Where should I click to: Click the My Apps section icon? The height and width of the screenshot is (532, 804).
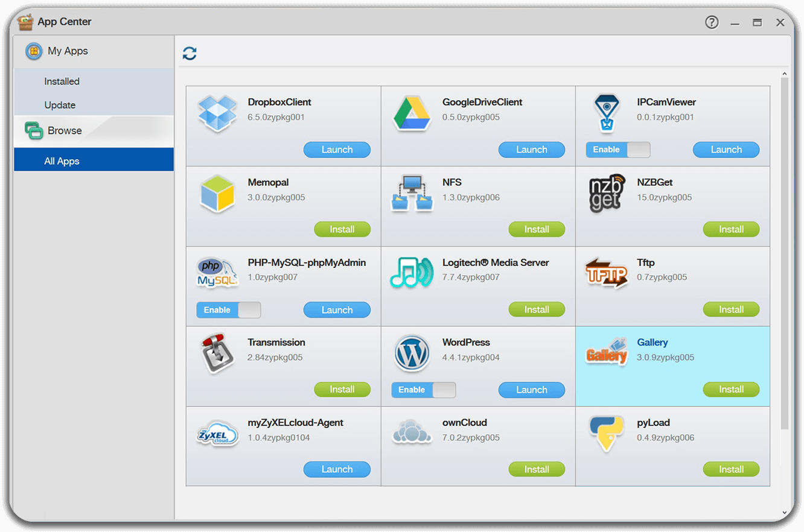click(x=34, y=51)
